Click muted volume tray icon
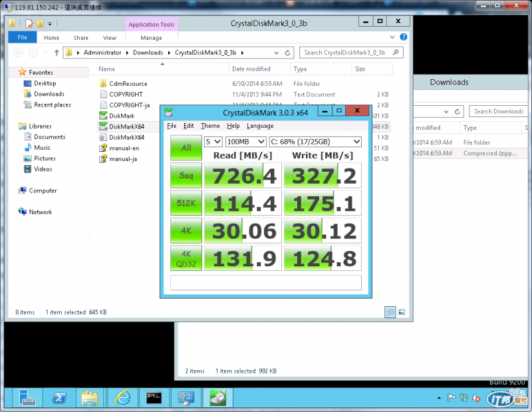The image size is (532, 412). (x=476, y=398)
